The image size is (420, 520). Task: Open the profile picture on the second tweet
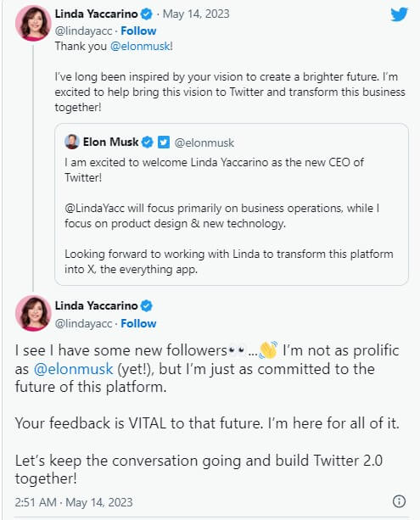[x=33, y=313]
